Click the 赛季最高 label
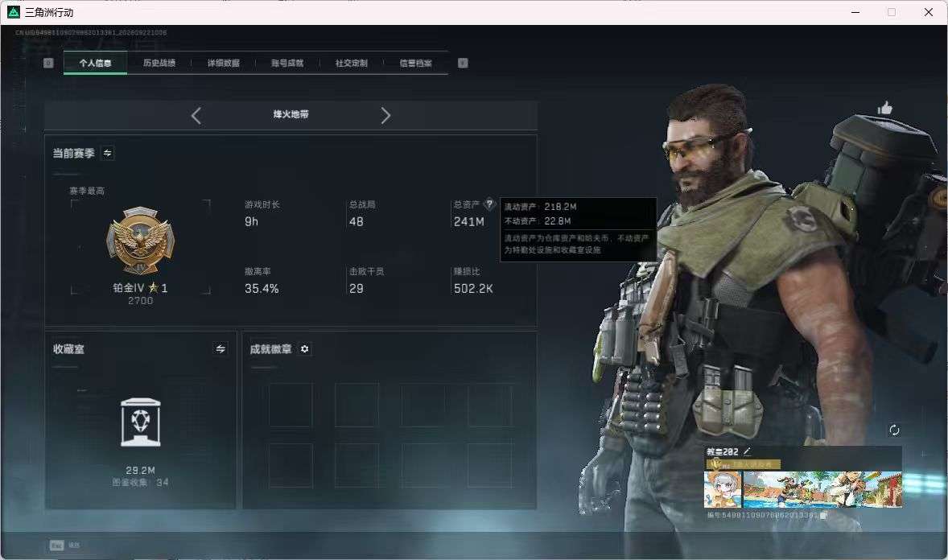948x560 pixels. point(87,191)
